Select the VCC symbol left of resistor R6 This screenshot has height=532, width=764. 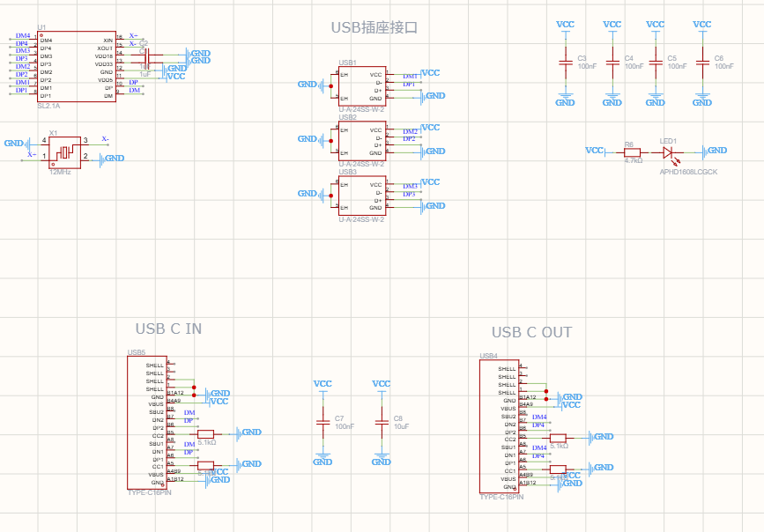click(596, 151)
